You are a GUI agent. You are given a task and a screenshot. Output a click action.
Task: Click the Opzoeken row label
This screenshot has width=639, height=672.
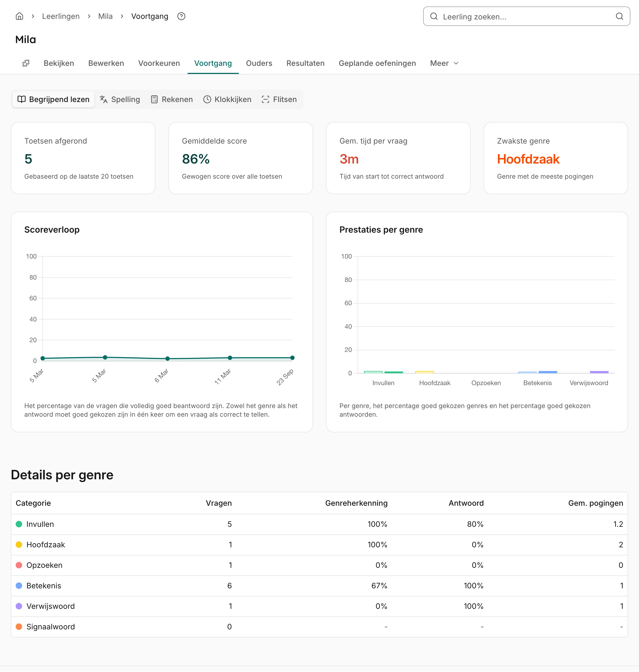pyautogui.click(x=44, y=565)
